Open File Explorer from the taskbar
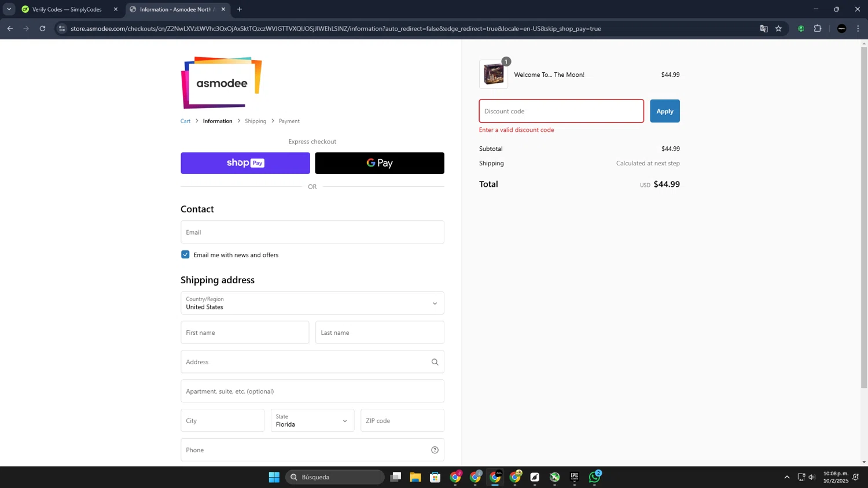The height and width of the screenshot is (488, 868). [x=415, y=477]
